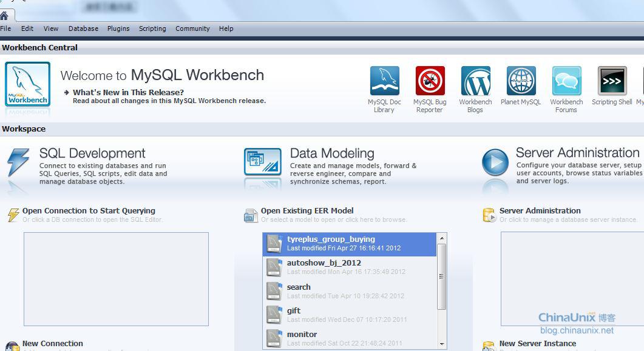This screenshot has width=644, height=351.
Task: Click the model list scrollbar thumb
Action: [x=442, y=277]
